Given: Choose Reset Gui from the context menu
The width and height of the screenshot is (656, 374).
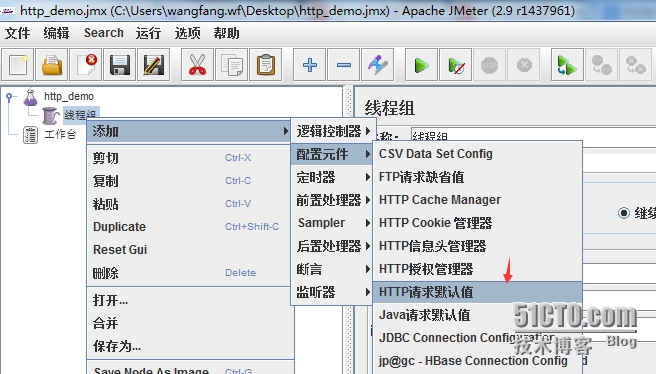Looking at the screenshot, I should coord(189,250).
